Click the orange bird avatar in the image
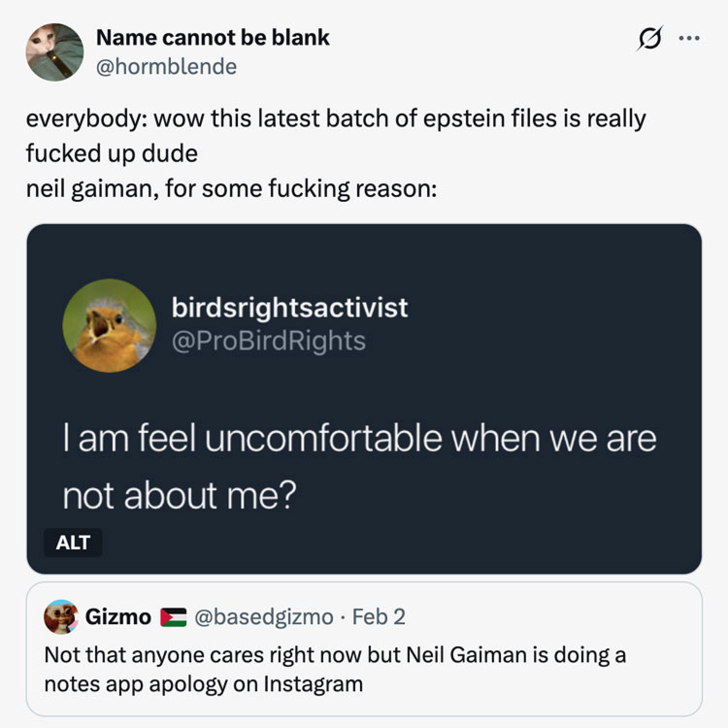 109,325
